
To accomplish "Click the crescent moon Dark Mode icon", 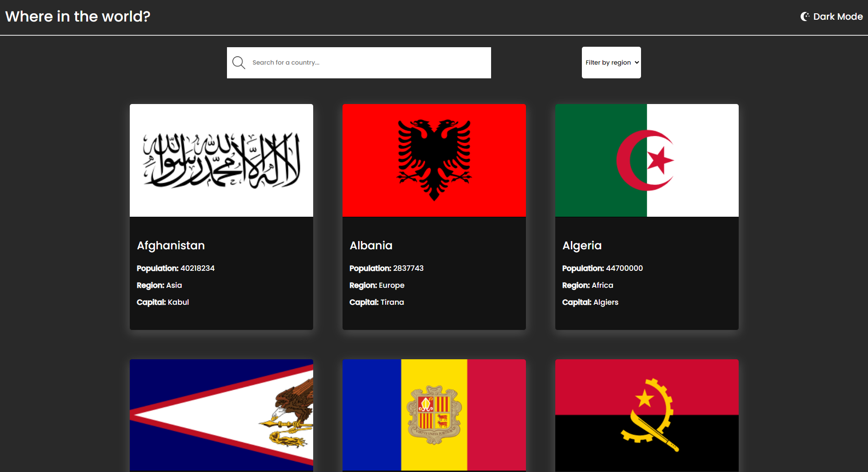I will pos(806,16).
